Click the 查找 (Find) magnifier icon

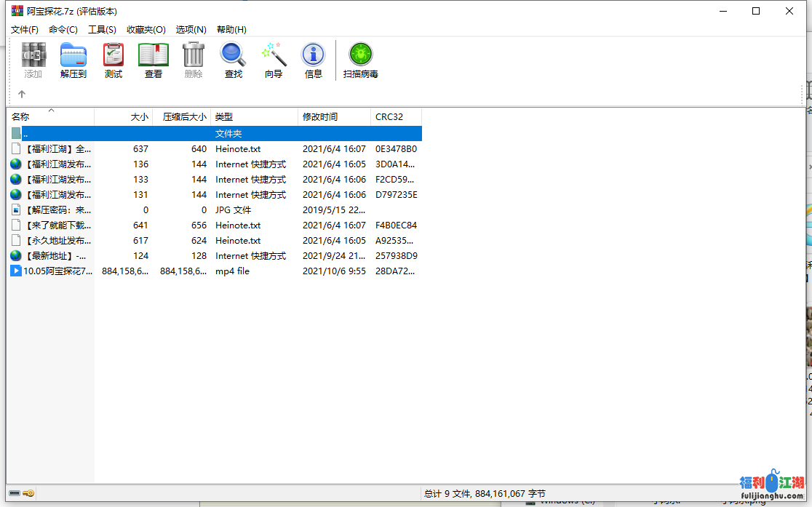click(233, 60)
